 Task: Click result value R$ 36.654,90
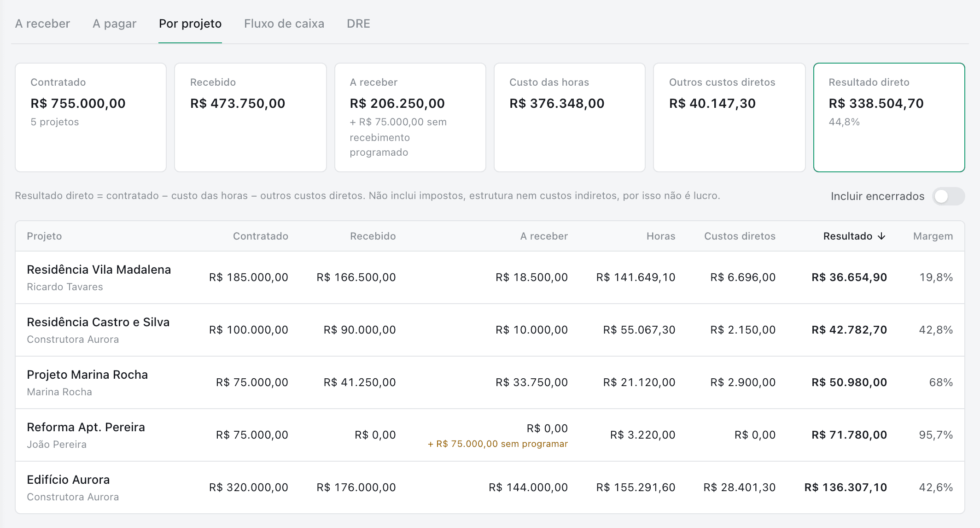[x=849, y=277]
